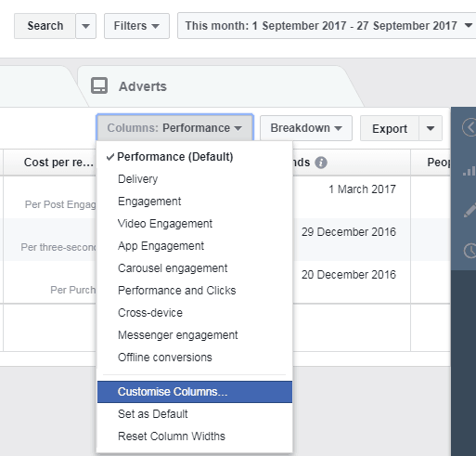The height and width of the screenshot is (456, 476).
Task: Click the Export button
Action: point(390,128)
